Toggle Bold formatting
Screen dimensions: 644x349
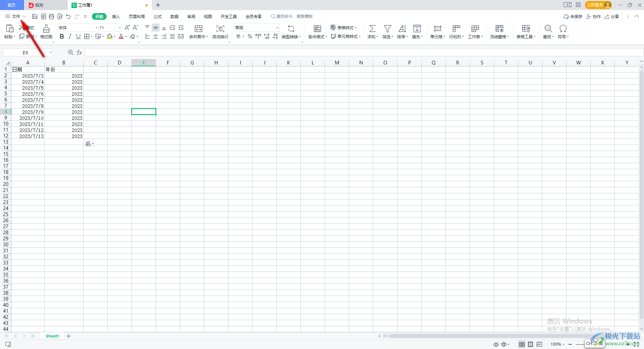click(62, 37)
